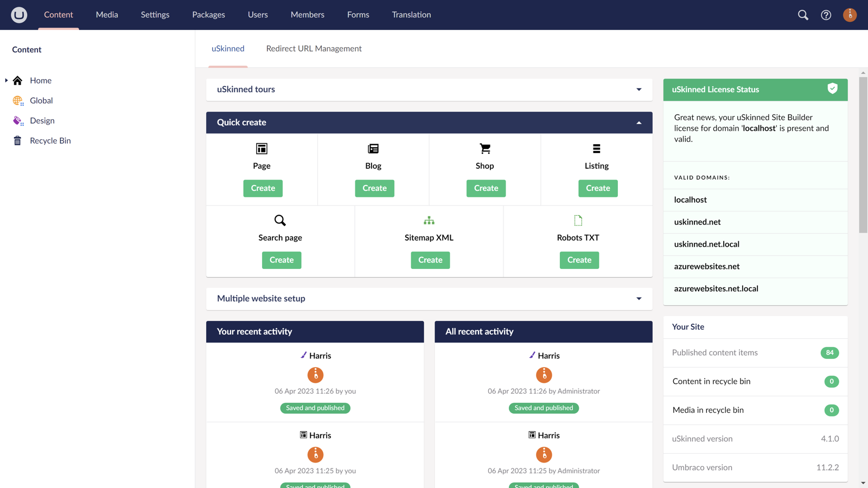Image resolution: width=868 pixels, height=488 pixels.
Task: Expand the uSkinned tours panel
Action: click(639, 89)
